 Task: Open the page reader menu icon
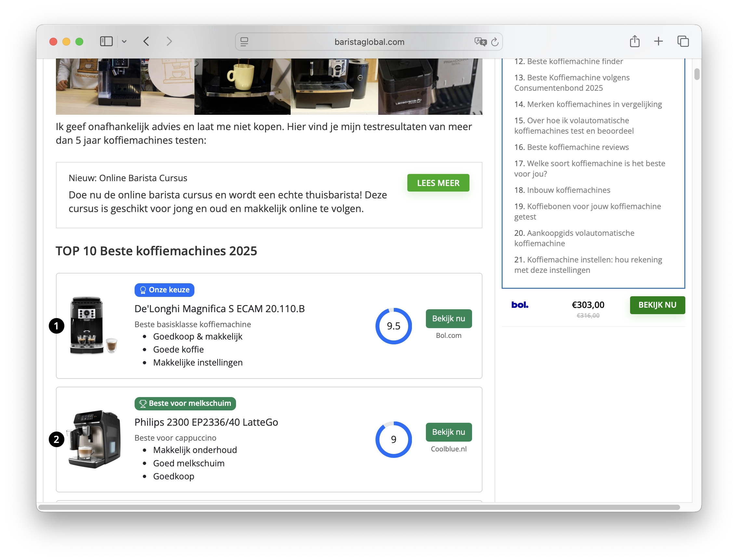244,42
